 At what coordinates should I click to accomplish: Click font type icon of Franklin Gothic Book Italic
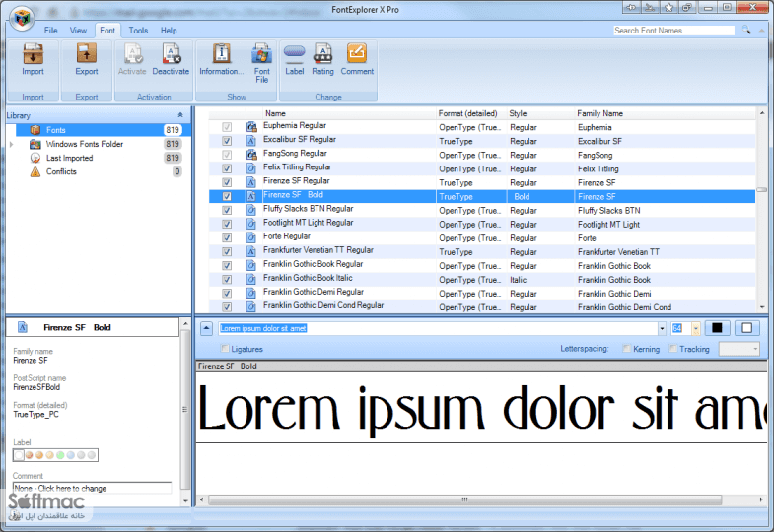(251, 280)
